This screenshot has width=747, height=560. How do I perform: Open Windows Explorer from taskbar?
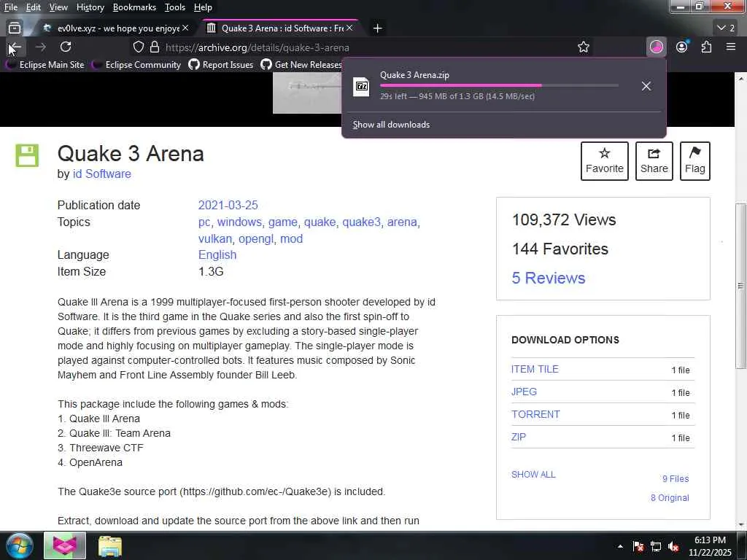110,546
